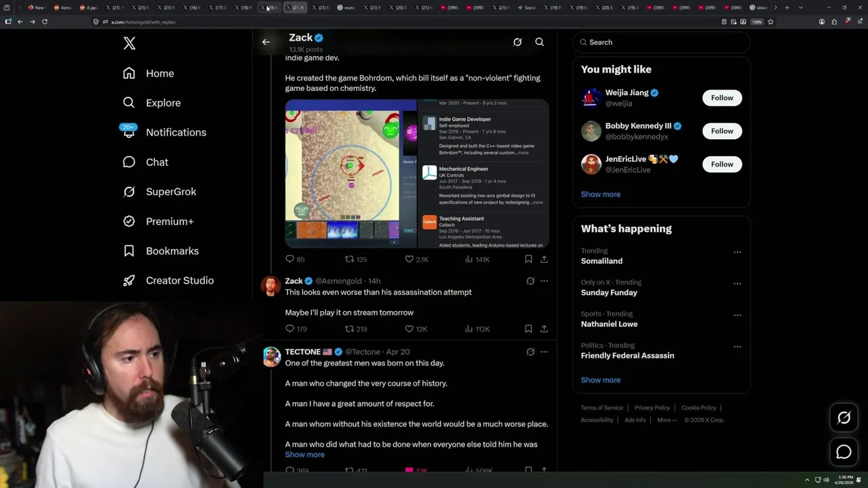Viewport: 868px width, 488px height.
Task: Open Bobby Kennedy III's avatar
Action: [x=591, y=131]
